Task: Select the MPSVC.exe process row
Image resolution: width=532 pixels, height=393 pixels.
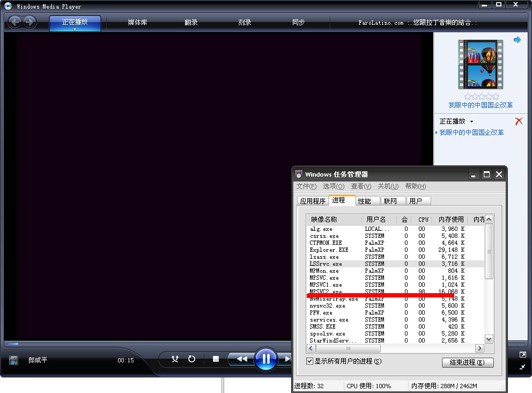Action: [395, 278]
